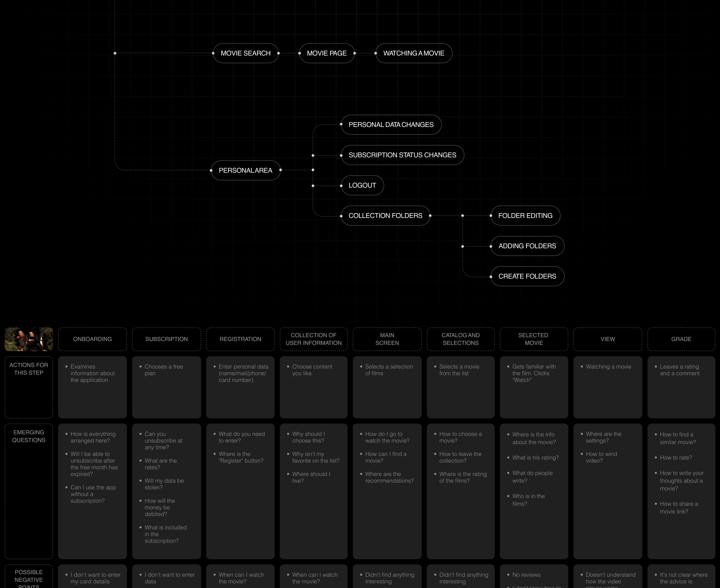The width and height of the screenshot is (720, 588).
Task: Click the PERSONAL DATA CHANGES node
Action: pyautogui.click(x=391, y=125)
